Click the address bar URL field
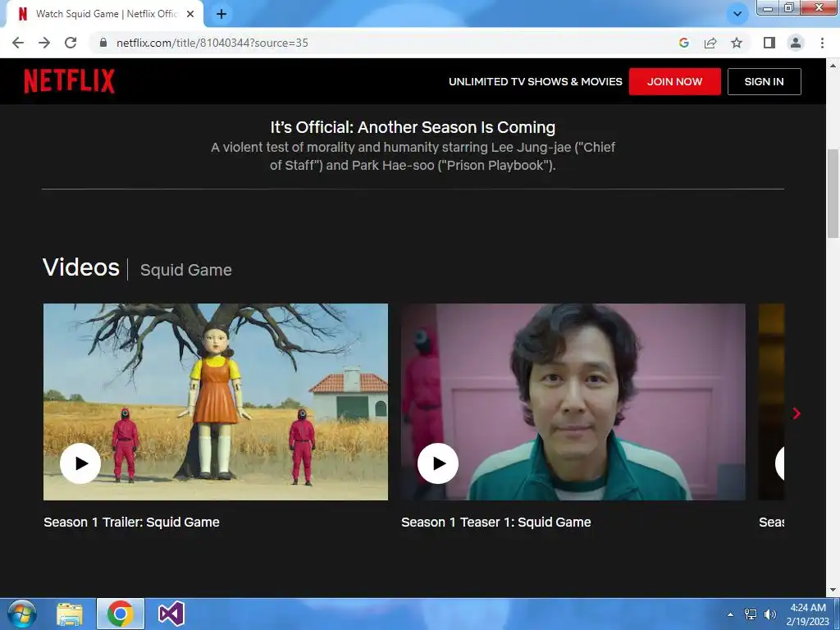 (x=386, y=43)
